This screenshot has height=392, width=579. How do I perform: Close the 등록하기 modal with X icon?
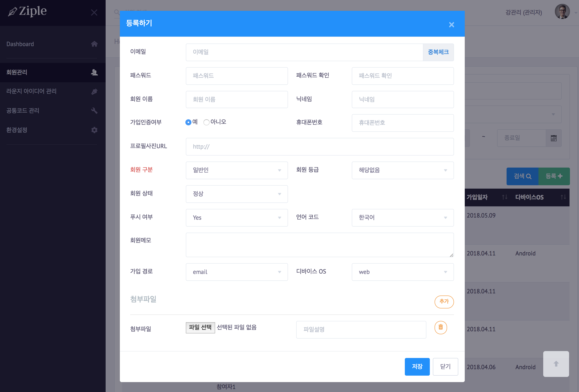coord(451,25)
